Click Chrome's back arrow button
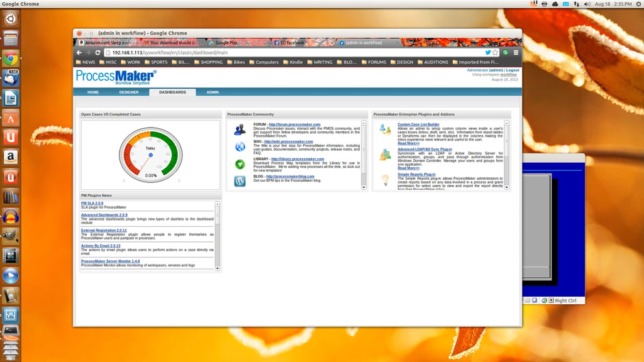The image size is (644, 362). pos(79,53)
